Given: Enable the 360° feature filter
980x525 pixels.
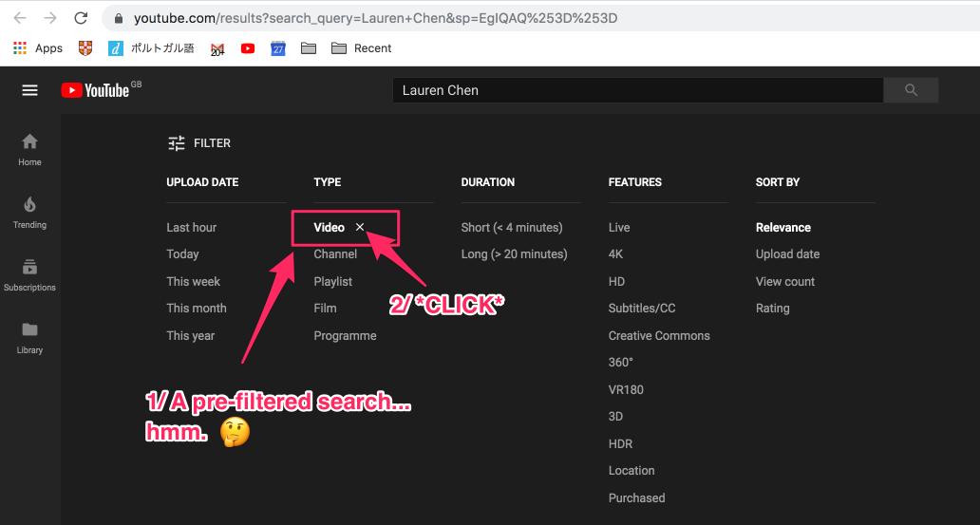Looking at the screenshot, I should [x=621, y=363].
